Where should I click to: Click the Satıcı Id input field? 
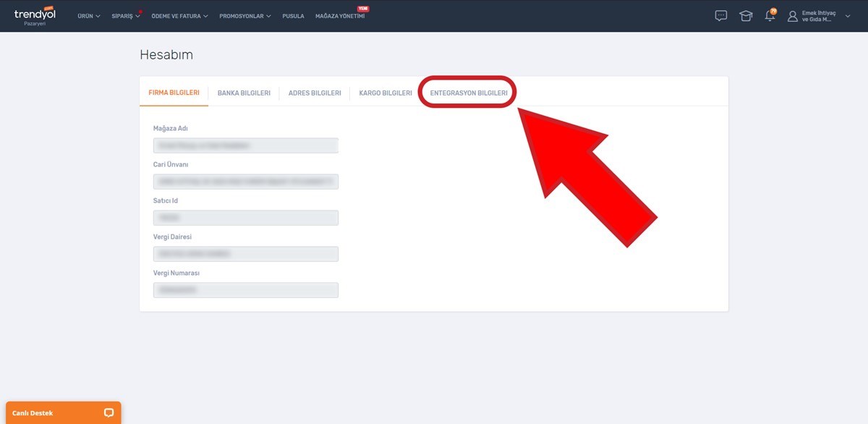pyautogui.click(x=246, y=218)
